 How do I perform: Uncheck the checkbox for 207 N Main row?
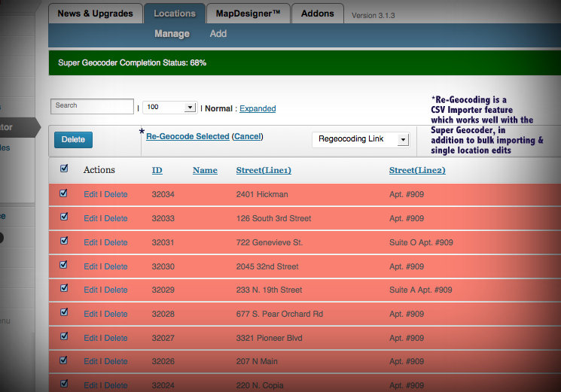[64, 360]
